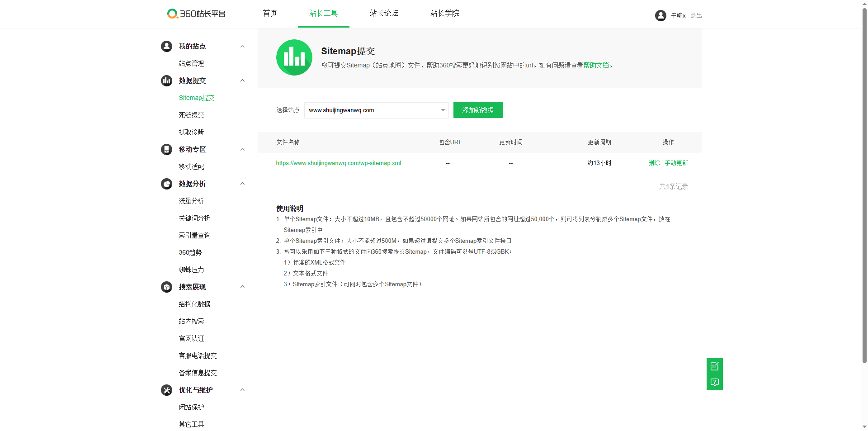Collapse the 优化与维护 section chevron
This screenshot has width=868, height=431.
[242, 390]
